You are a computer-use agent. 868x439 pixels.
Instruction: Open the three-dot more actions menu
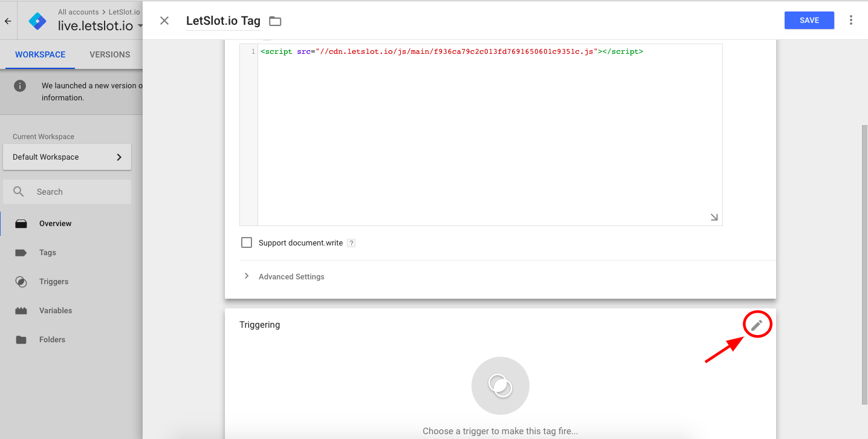tap(851, 20)
